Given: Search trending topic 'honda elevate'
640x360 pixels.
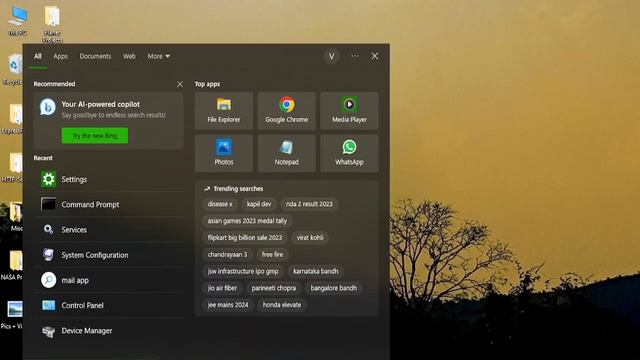Looking at the screenshot, I should [282, 305].
